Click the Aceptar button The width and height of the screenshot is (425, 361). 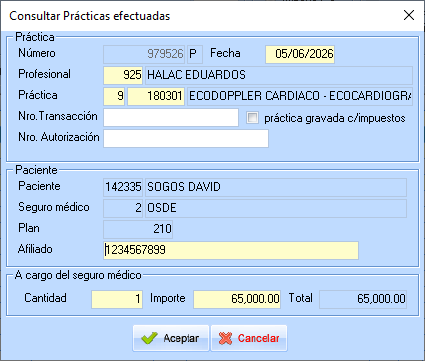tap(171, 338)
